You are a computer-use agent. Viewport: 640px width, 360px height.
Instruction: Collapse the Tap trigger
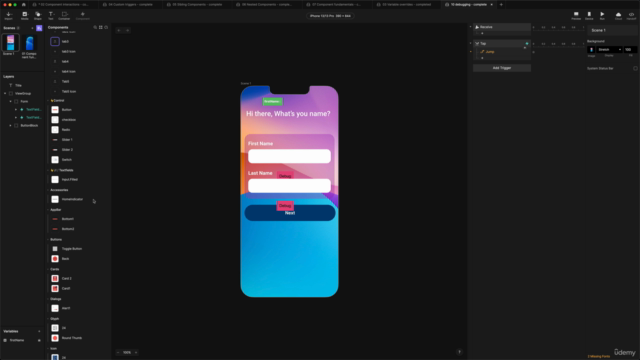[x=471, y=43]
